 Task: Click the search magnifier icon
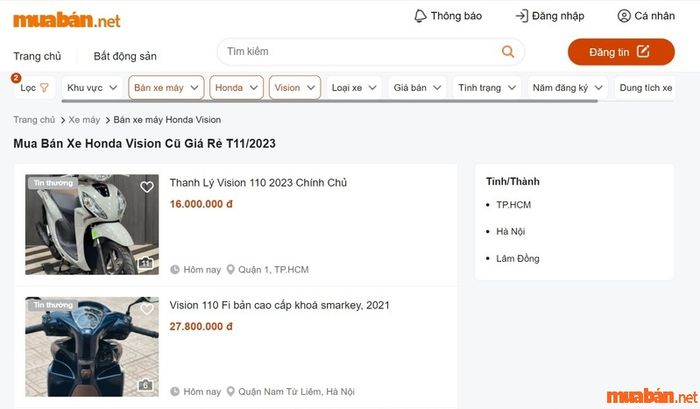point(508,52)
